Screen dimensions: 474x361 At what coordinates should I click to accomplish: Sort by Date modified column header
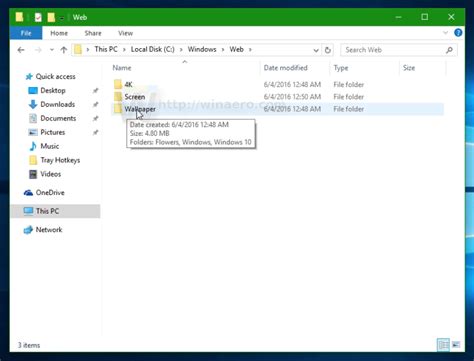[285, 68]
